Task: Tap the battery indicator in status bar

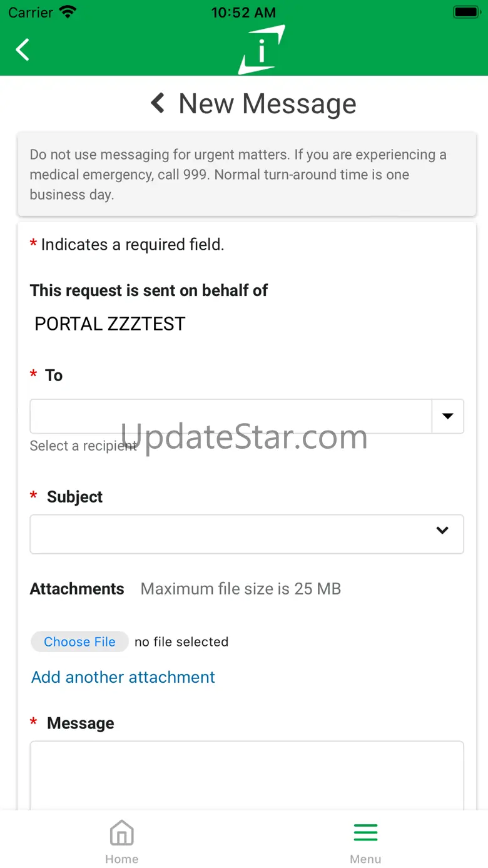Action: (465, 12)
